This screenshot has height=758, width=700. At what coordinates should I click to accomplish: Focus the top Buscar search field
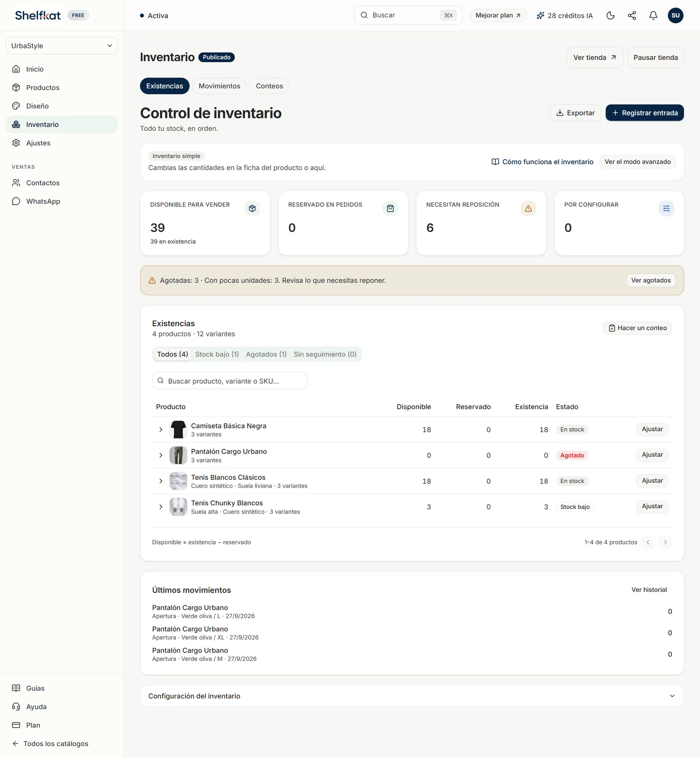pos(408,15)
